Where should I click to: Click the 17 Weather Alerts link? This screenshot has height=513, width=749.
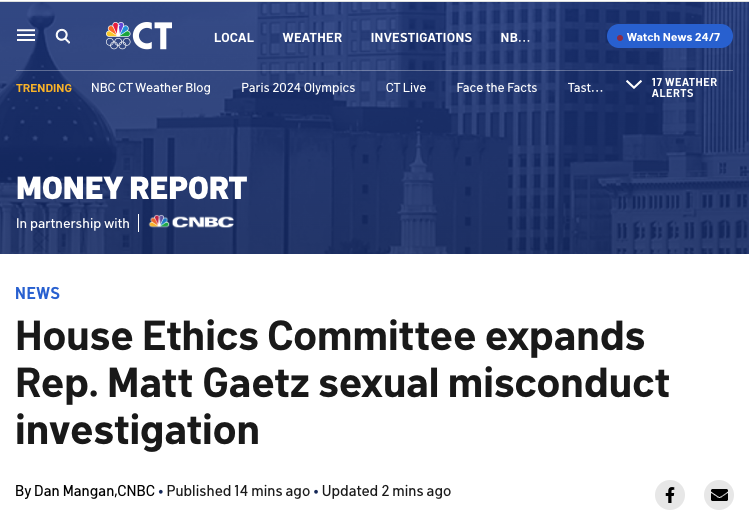click(x=684, y=87)
